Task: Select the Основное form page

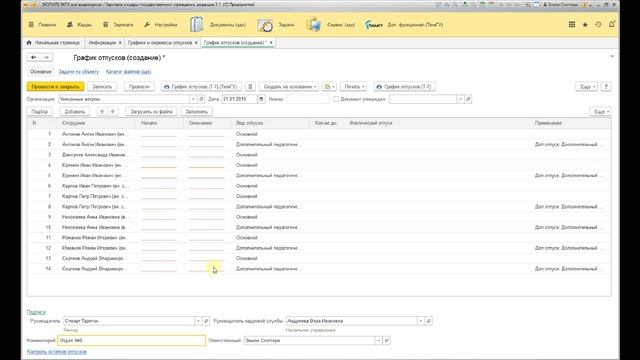Action: click(x=41, y=71)
